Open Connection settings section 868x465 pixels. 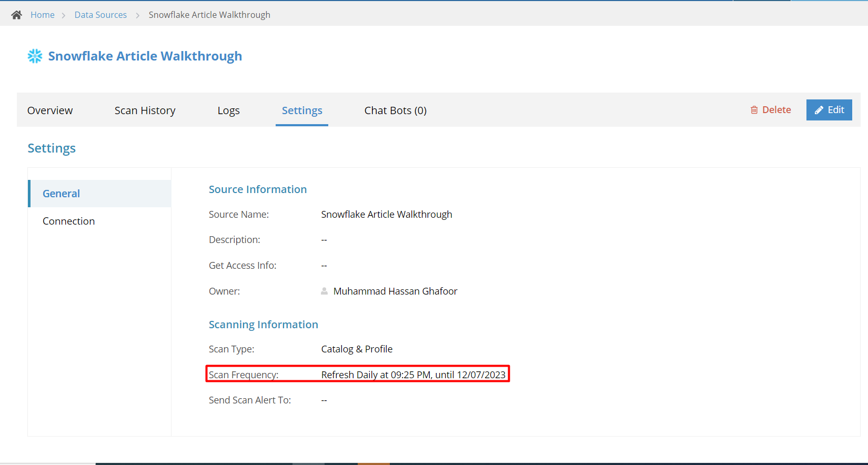(99, 221)
